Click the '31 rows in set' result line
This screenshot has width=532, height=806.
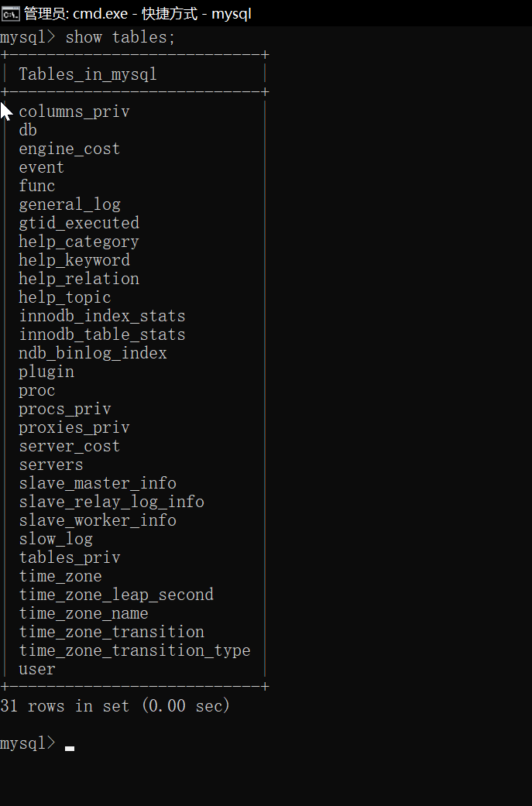point(115,706)
